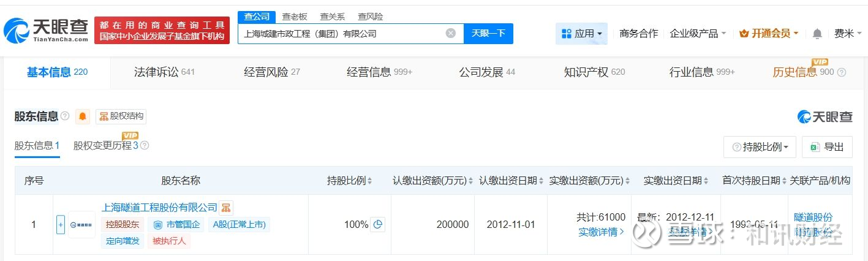
Task: Open the 股权结构 chart button
Action: tap(121, 116)
